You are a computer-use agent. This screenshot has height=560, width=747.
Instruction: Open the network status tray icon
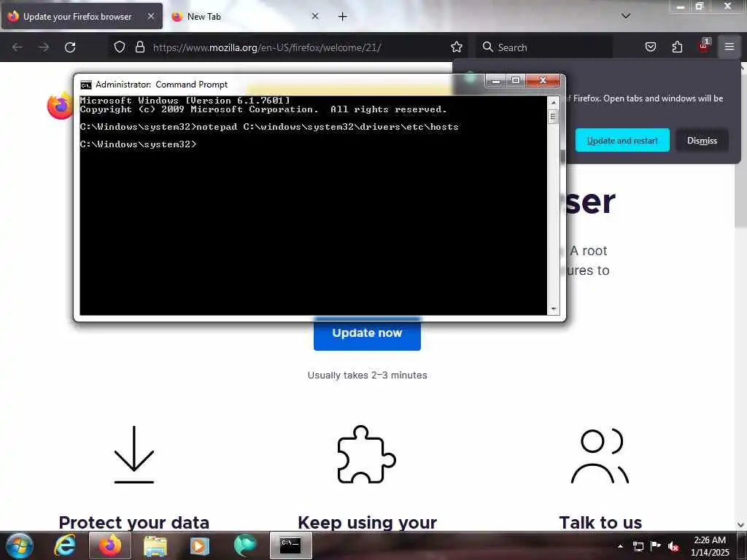(638, 546)
